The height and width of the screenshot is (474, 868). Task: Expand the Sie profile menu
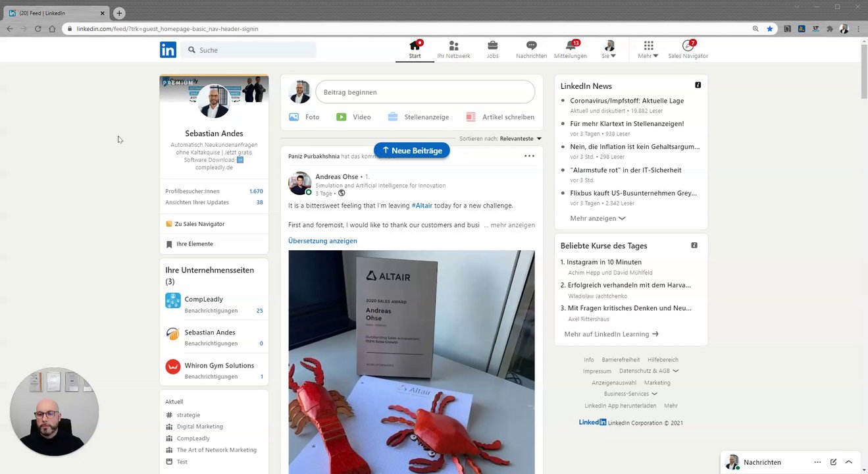tap(609, 49)
